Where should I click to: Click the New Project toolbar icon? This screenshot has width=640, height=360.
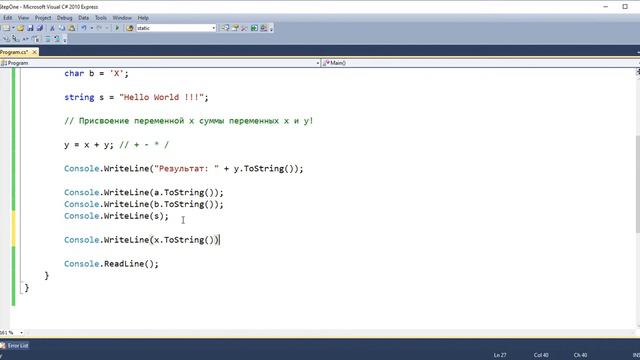click(x=6, y=28)
